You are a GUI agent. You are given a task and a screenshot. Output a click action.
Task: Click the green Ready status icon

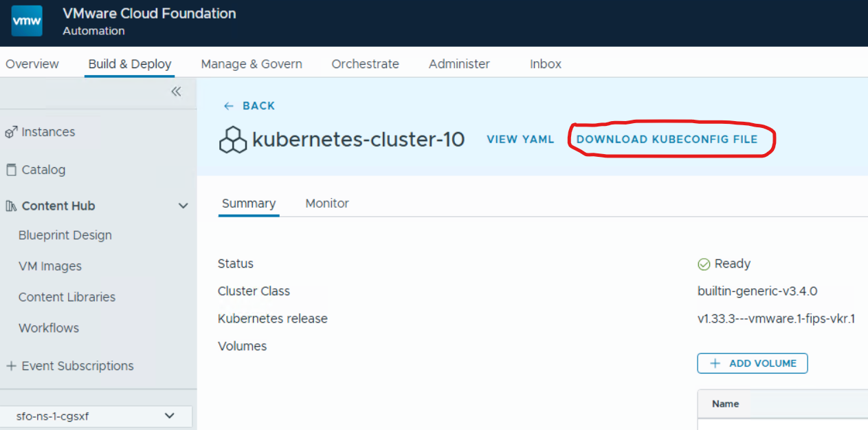pyautogui.click(x=704, y=264)
